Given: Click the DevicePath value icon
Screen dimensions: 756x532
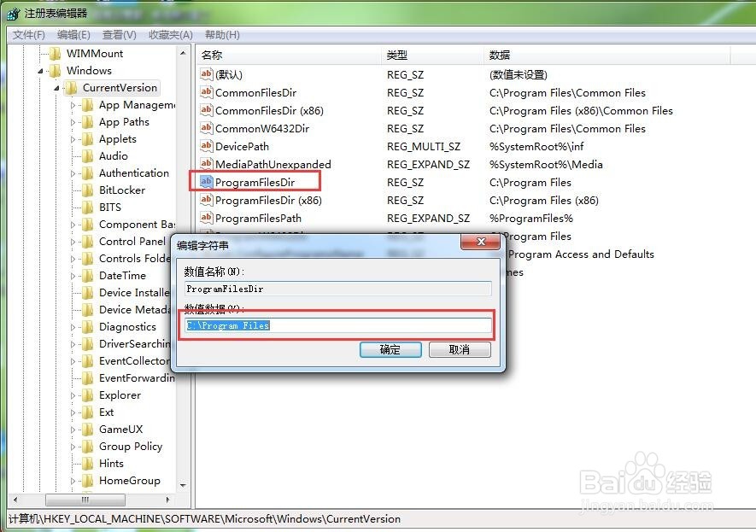Looking at the screenshot, I should (207, 145).
